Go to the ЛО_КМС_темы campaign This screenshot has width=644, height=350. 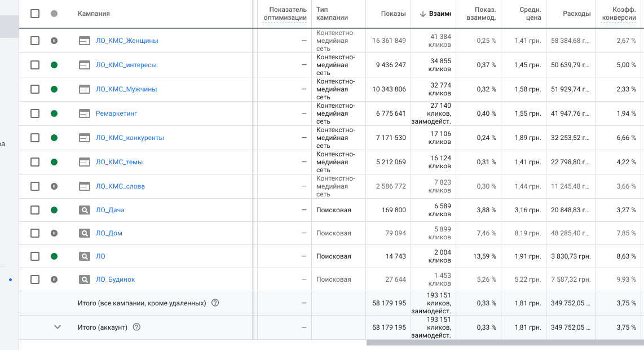point(119,162)
